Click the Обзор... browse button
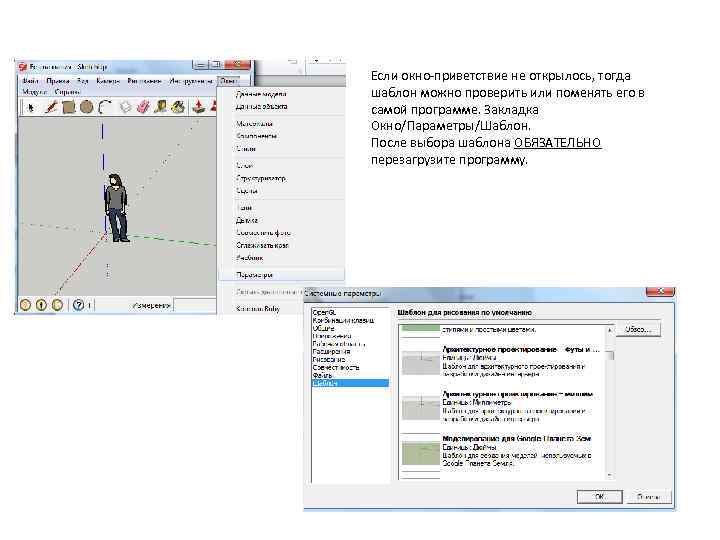The width and height of the screenshot is (720, 540). click(638, 330)
